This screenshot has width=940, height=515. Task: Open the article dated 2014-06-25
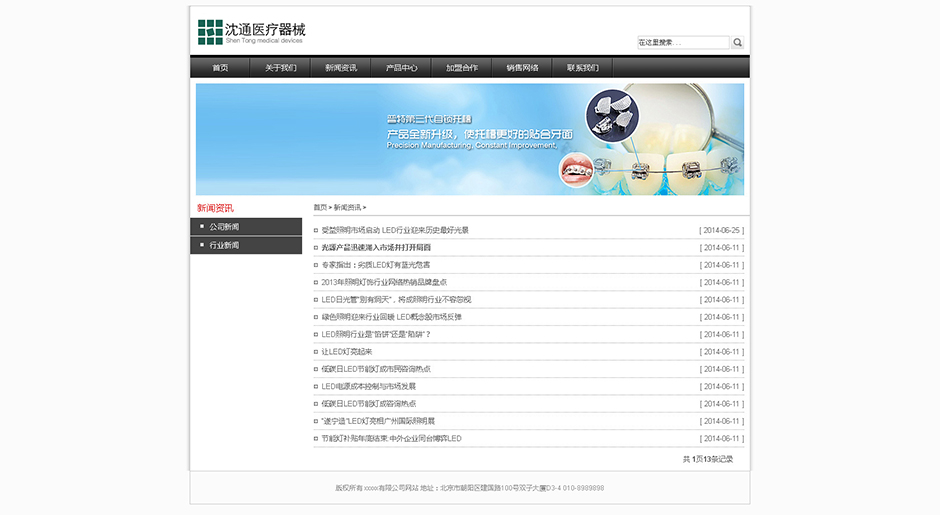pyautogui.click(x=395, y=230)
